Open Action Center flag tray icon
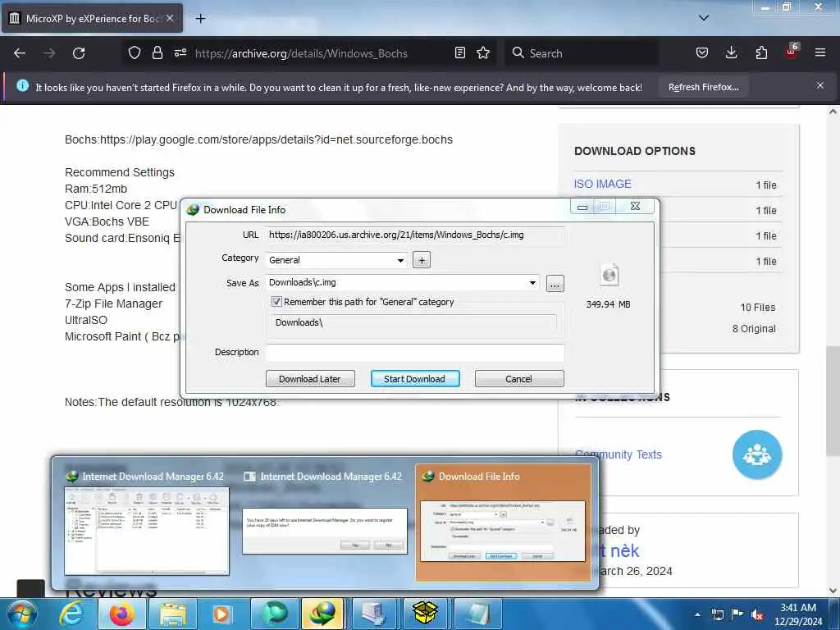Screen dimensions: 840x630 [x=737, y=614]
